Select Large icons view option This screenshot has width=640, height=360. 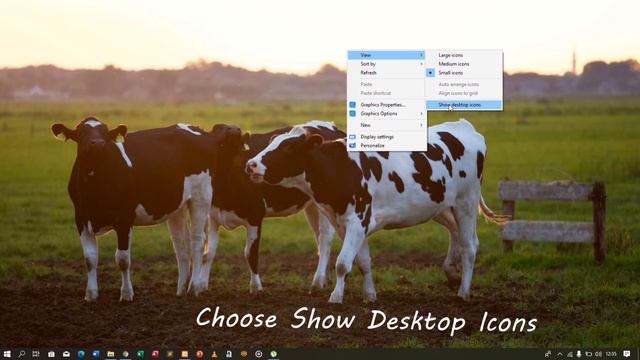click(x=464, y=55)
